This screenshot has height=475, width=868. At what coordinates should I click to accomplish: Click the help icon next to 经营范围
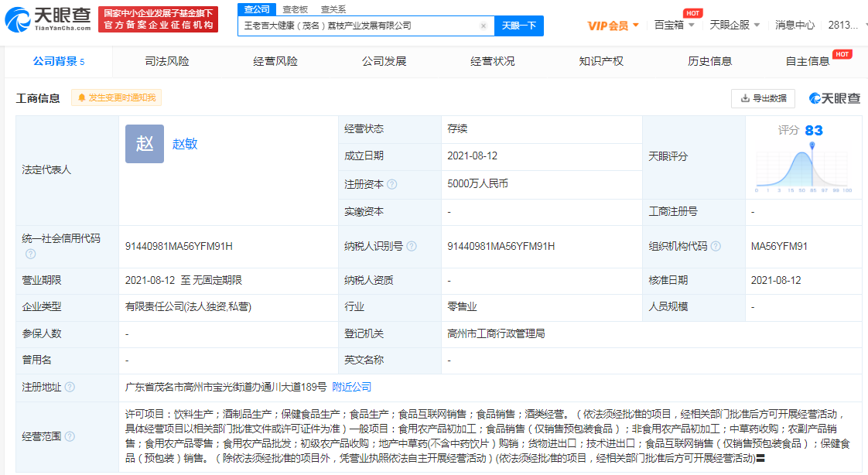coord(70,436)
